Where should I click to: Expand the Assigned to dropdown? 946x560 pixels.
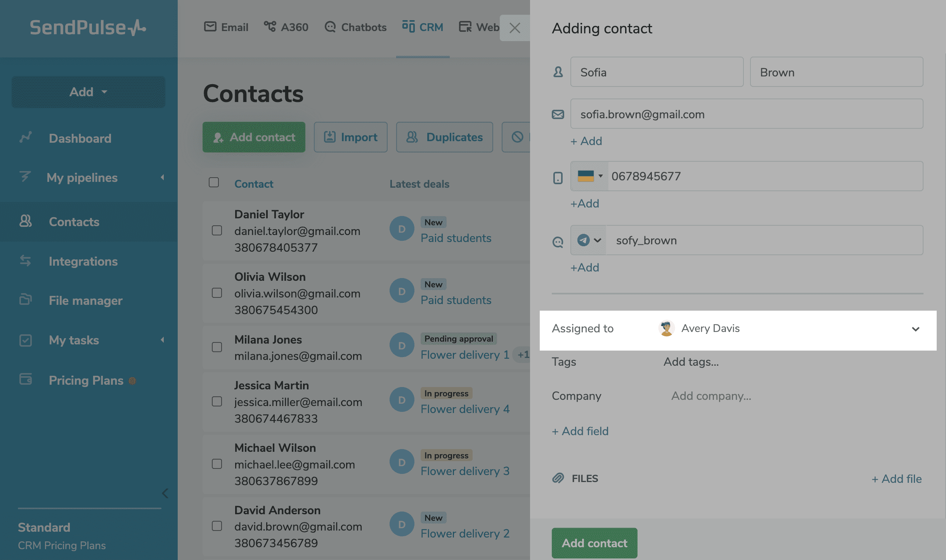(915, 329)
